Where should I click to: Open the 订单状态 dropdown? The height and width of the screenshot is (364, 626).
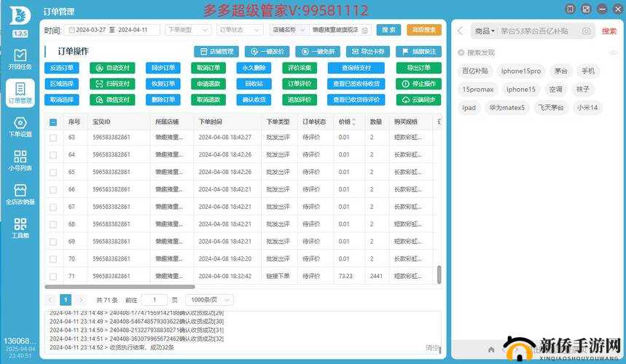click(x=240, y=30)
